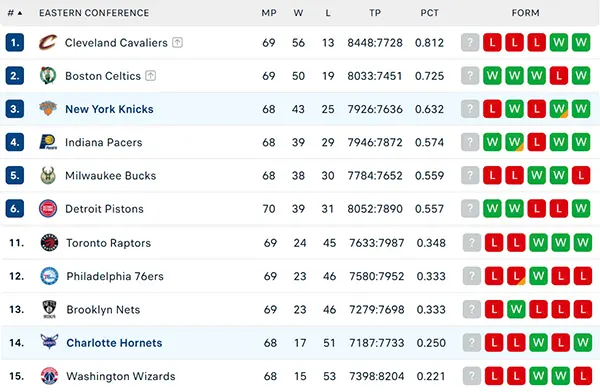The width and height of the screenshot is (600, 392).
Task: Click the New York Knicks logo
Action: 48,109
